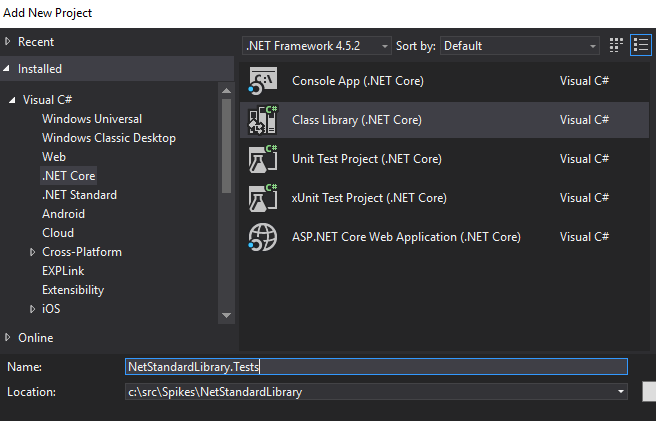Click the ASP.NET Core Web Application globe icon
This screenshot has width=656, height=421.
tap(263, 237)
